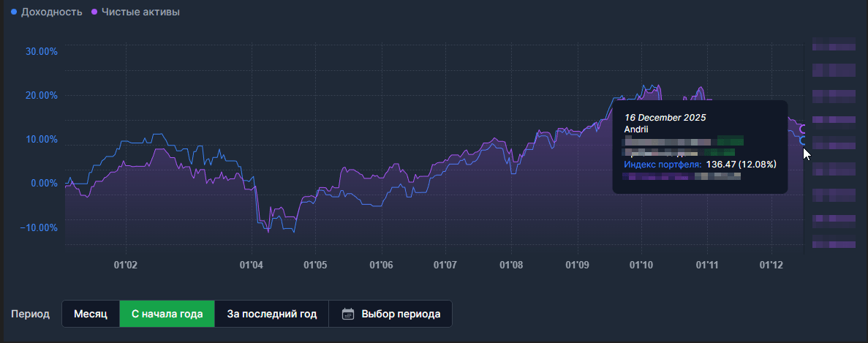Click the 01'02 x-axis date label

point(126,265)
